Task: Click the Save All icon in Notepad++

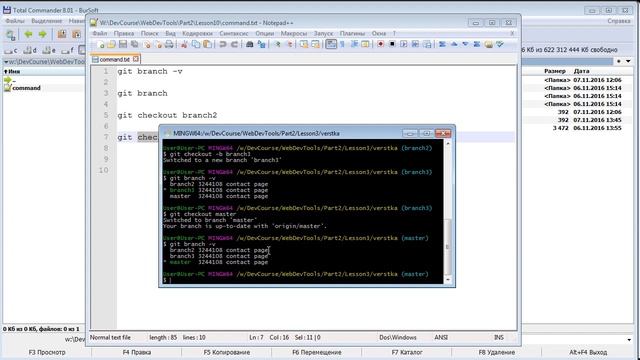Action: (134, 44)
